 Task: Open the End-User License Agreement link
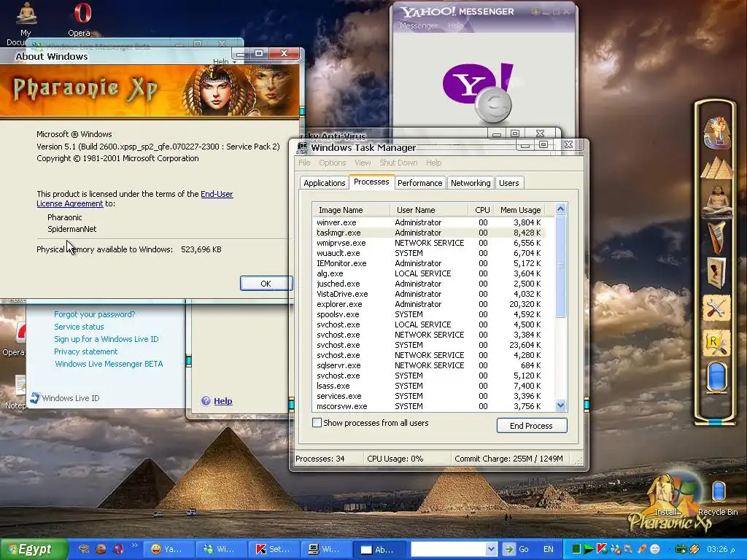coord(135,198)
